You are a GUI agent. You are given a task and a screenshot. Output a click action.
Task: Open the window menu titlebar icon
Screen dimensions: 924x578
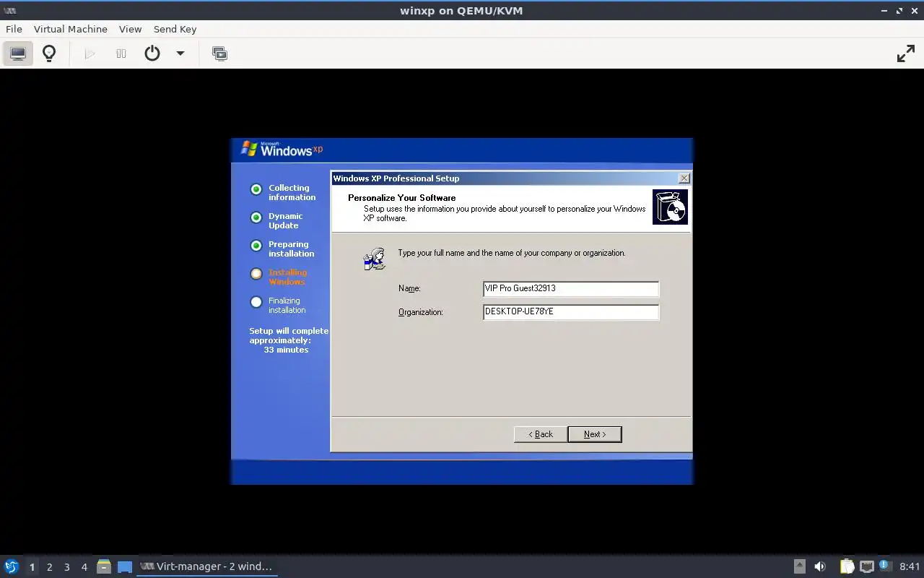click(x=9, y=11)
